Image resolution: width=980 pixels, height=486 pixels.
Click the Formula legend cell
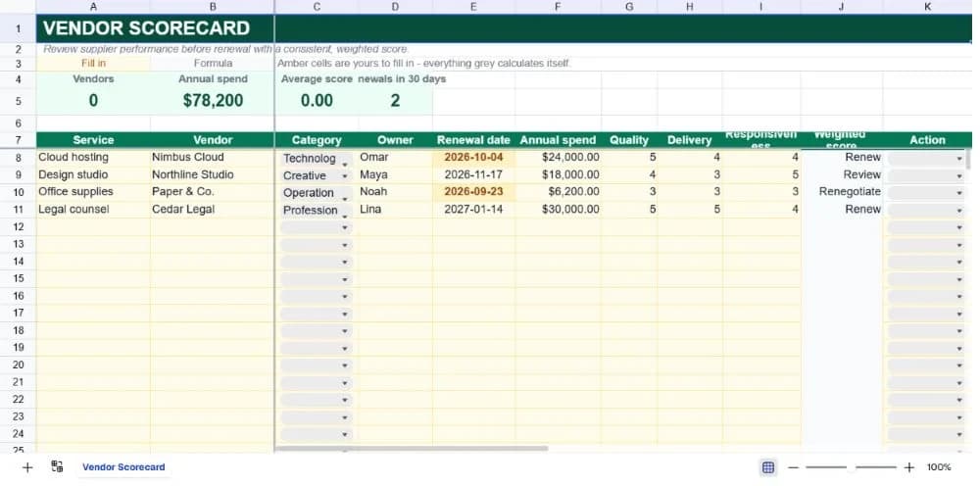[213, 63]
